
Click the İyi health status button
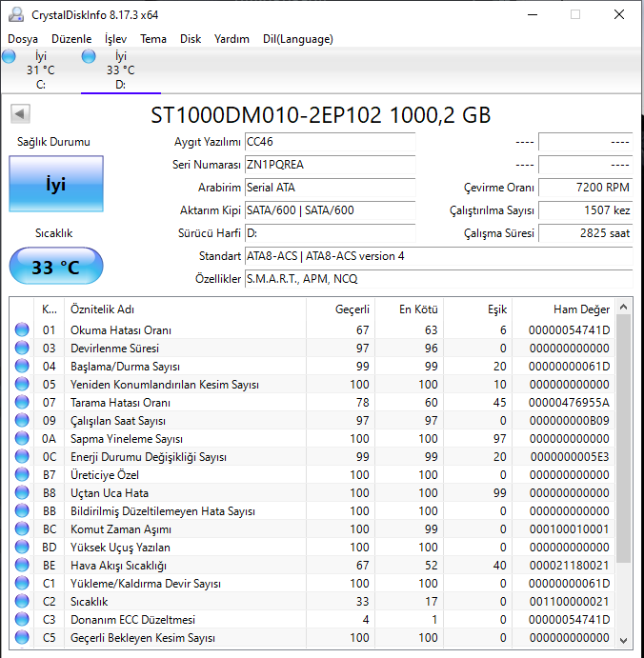point(56,184)
